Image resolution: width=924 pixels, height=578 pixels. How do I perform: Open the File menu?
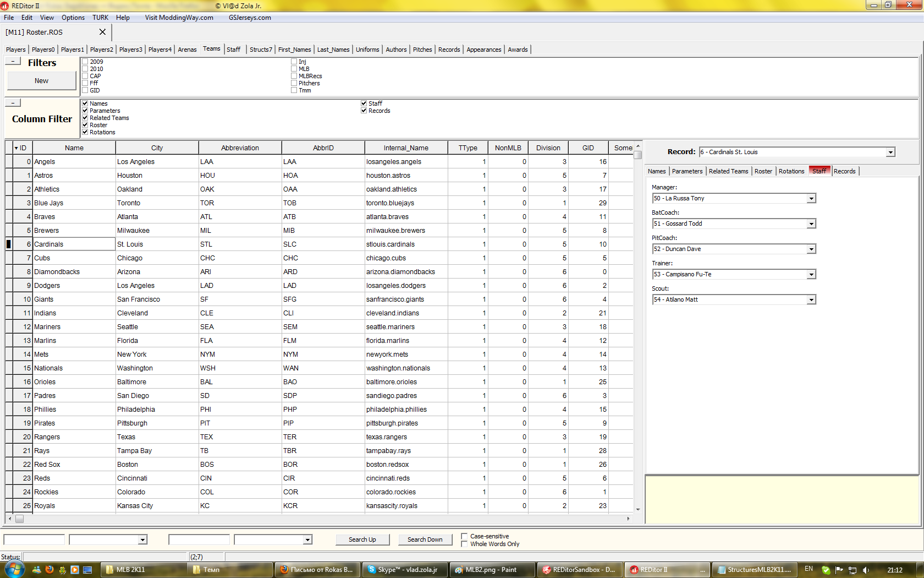click(9, 18)
